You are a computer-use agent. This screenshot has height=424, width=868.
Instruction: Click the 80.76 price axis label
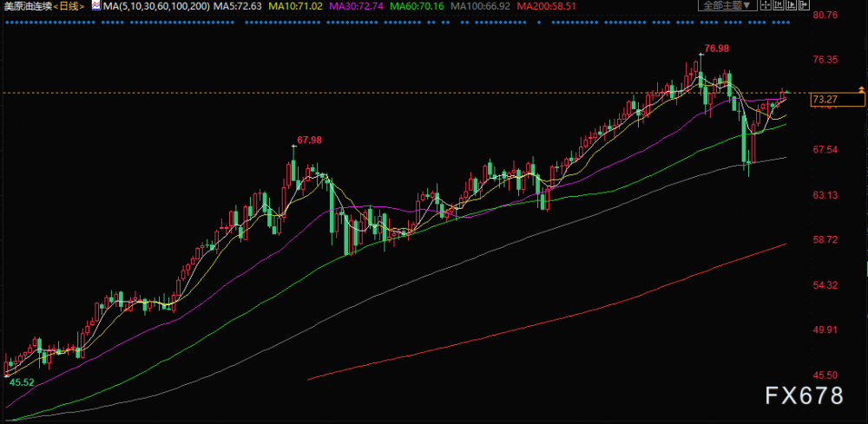coord(825,15)
